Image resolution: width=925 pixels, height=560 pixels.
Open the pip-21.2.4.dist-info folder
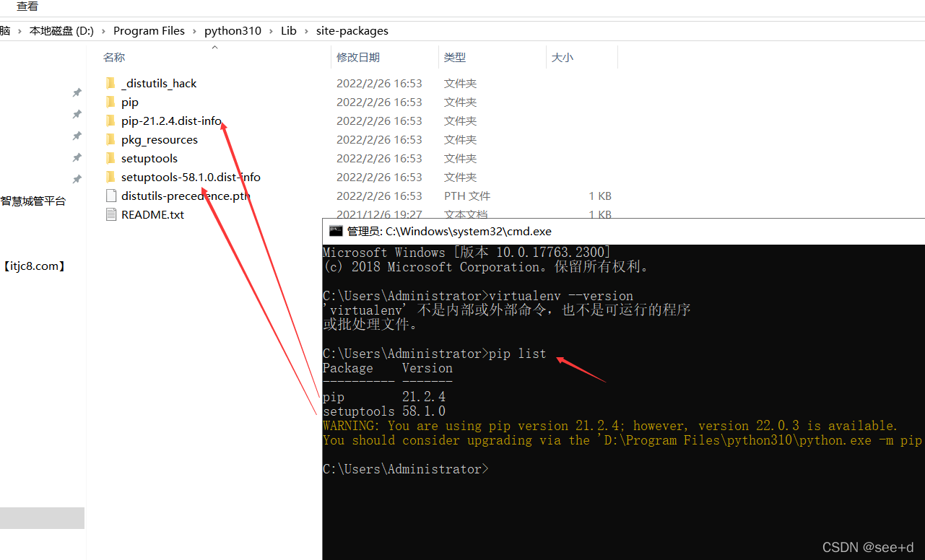pyautogui.click(x=171, y=121)
